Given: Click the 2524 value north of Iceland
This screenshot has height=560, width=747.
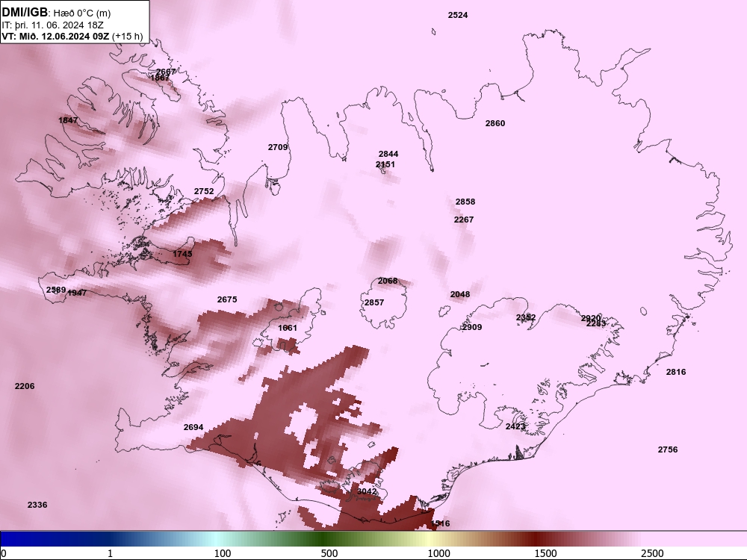Looking at the screenshot, I should click(x=458, y=15).
